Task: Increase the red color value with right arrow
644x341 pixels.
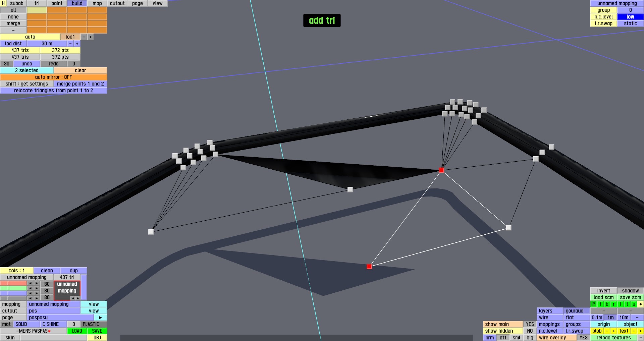Action: pos(37,284)
